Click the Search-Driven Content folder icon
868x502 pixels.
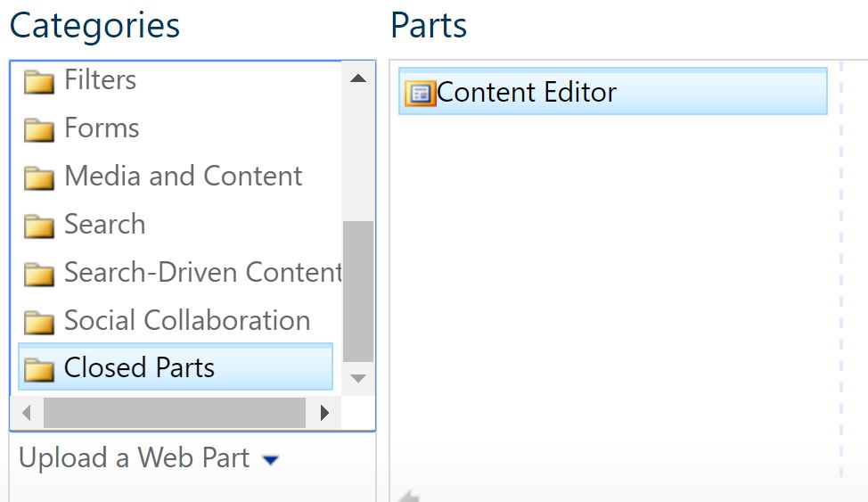(38, 275)
